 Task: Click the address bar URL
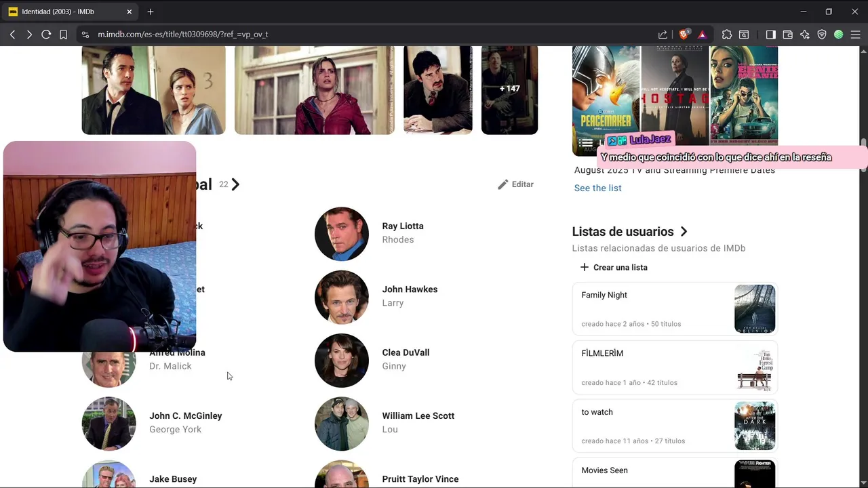click(182, 35)
